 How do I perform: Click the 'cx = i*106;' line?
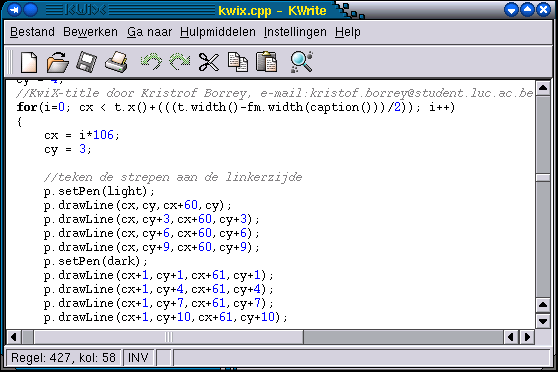coord(81,135)
